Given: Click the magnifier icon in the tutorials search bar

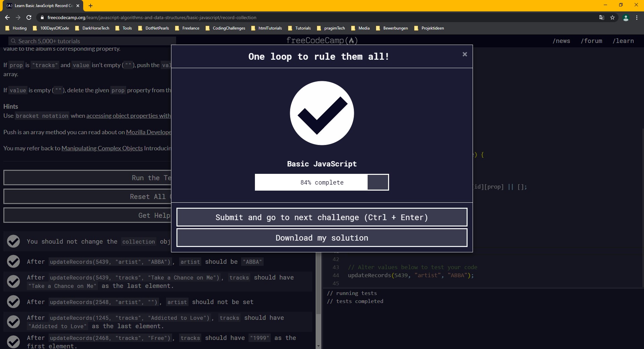Looking at the screenshot, I should click(13, 41).
